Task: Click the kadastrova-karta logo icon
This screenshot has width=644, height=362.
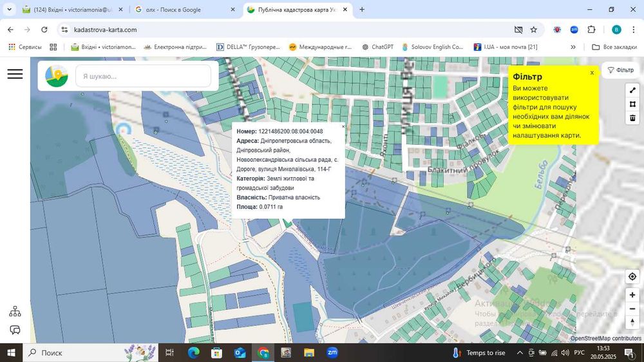Action: click(x=57, y=76)
